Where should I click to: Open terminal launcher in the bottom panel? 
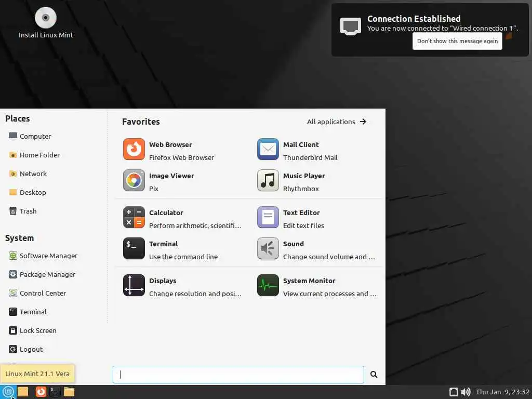[55, 392]
